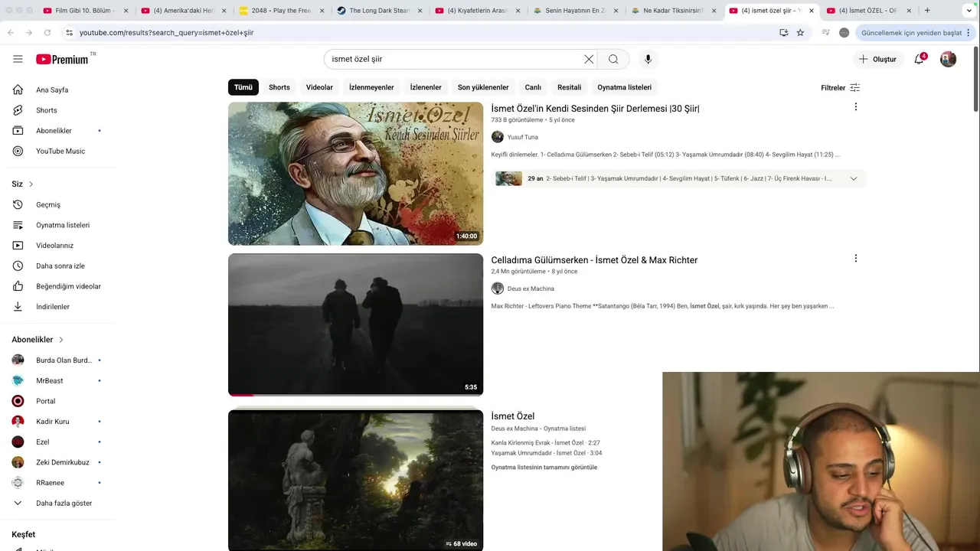Select the Videolar filter chip

[x=319, y=87]
